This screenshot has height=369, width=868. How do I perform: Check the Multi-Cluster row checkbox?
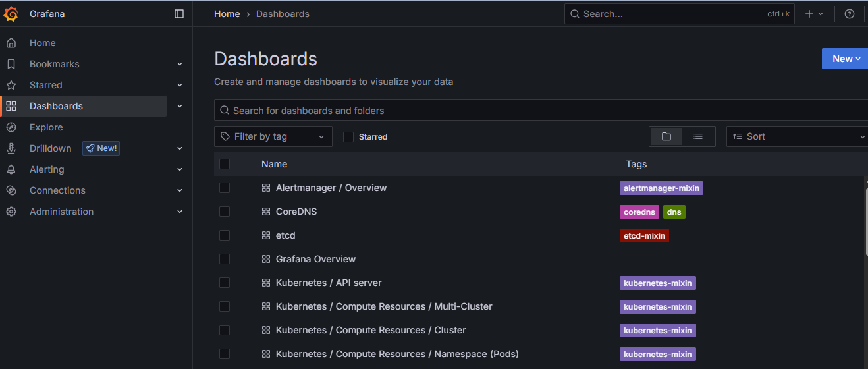pos(225,306)
